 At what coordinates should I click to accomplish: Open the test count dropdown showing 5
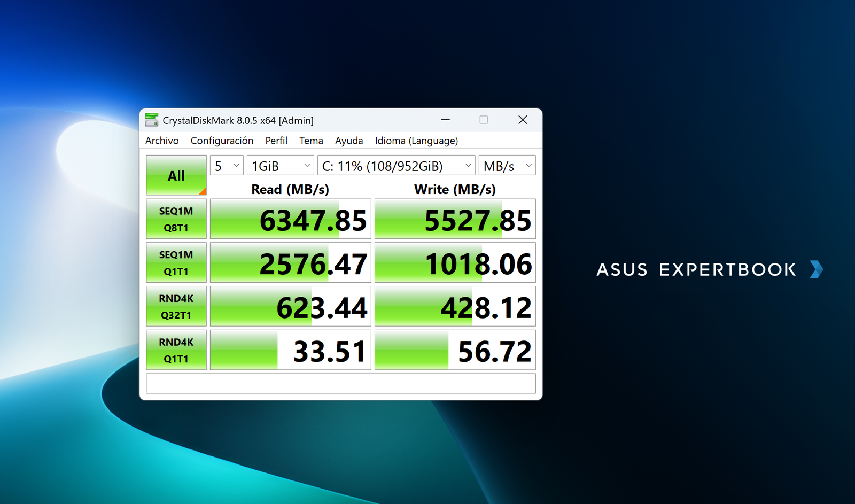click(226, 165)
